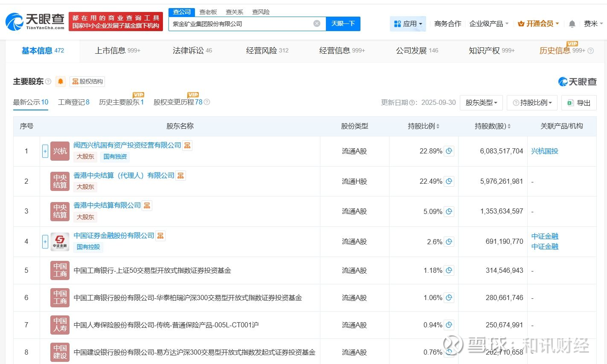Click help icon next to 主要股东 title

[48, 81]
